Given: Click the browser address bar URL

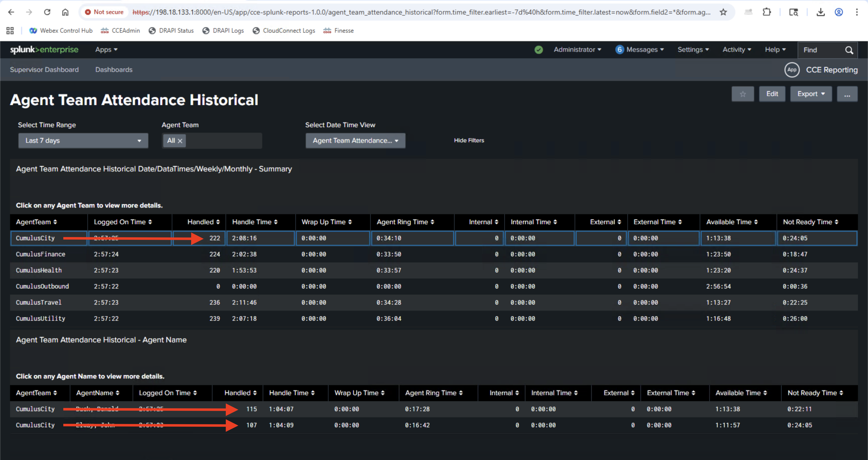Looking at the screenshot, I should coord(421,12).
